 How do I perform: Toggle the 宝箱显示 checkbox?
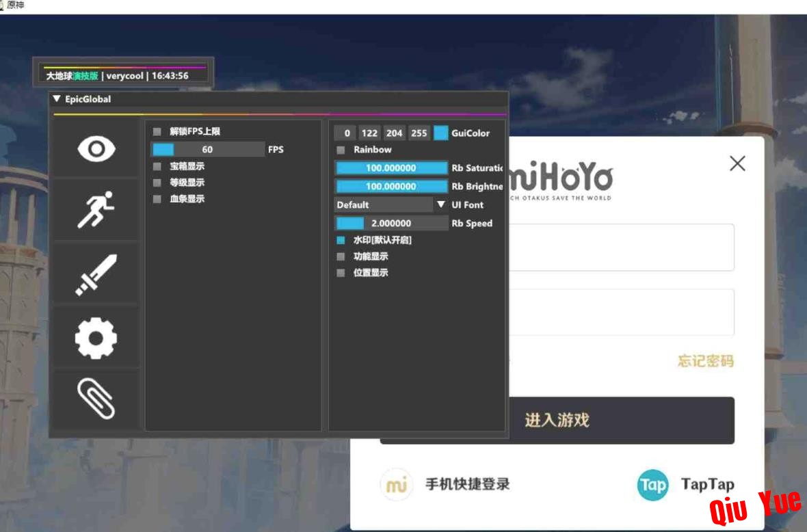pos(157,166)
